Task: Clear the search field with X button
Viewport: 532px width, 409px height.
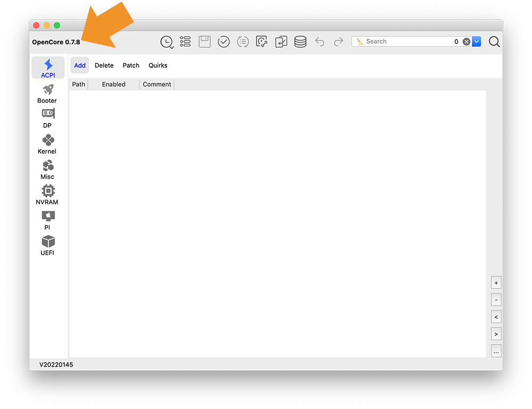Action: [x=467, y=42]
